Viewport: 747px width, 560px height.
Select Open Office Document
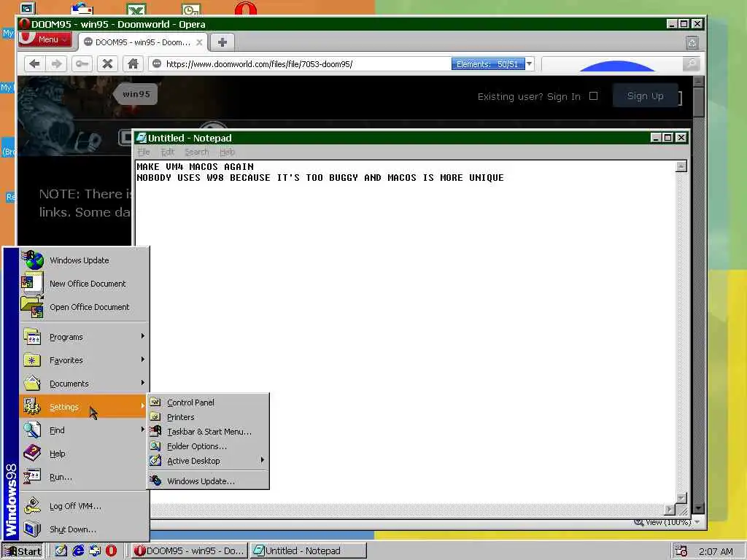coord(84,307)
